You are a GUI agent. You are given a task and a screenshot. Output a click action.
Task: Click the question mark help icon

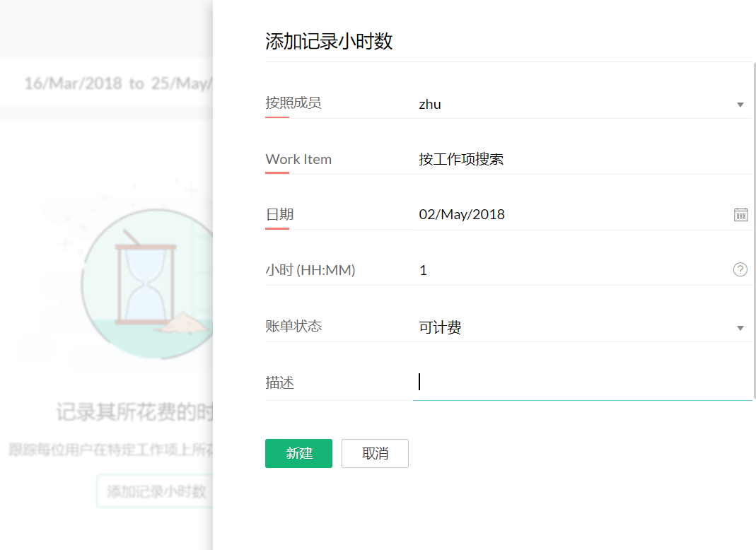(x=740, y=269)
